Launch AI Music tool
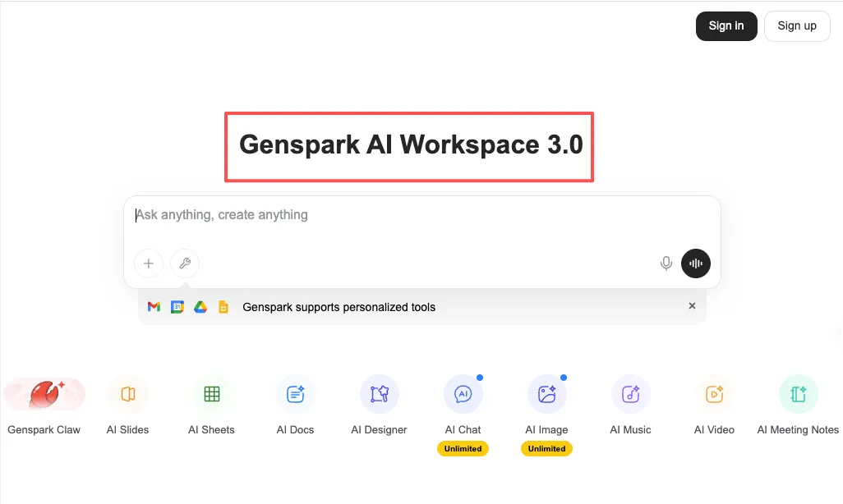Image resolution: width=843 pixels, height=504 pixels. [x=631, y=394]
